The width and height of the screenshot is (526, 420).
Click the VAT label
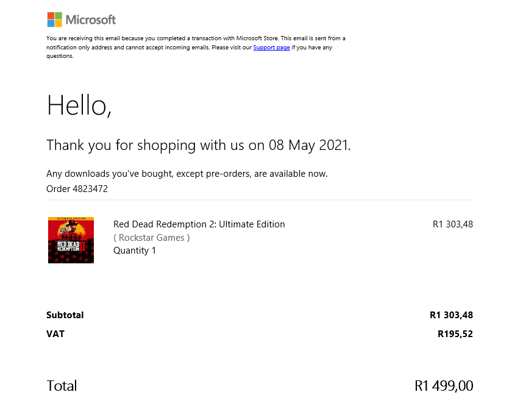[55, 334]
